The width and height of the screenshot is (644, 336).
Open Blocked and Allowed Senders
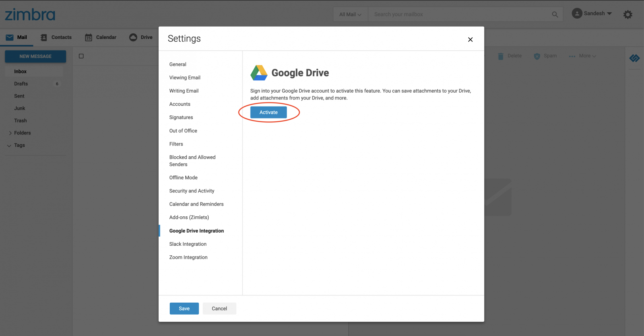(x=192, y=161)
